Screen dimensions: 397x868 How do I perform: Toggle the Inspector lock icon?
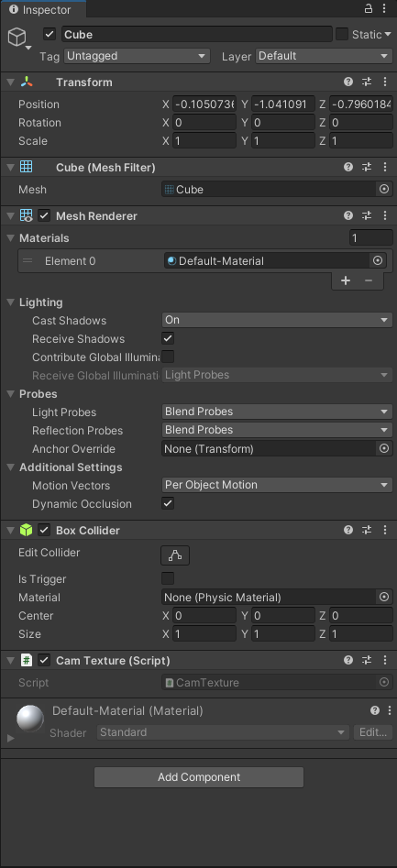click(x=369, y=8)
